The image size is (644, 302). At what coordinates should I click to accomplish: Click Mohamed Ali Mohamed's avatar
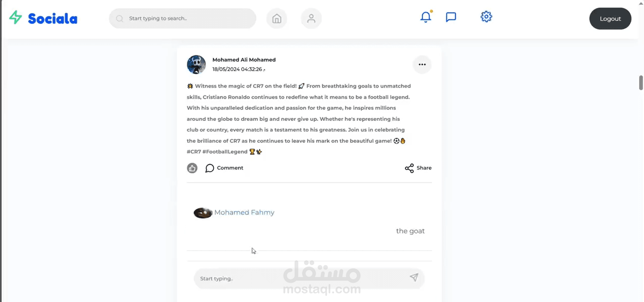click(x=196, y=65)
